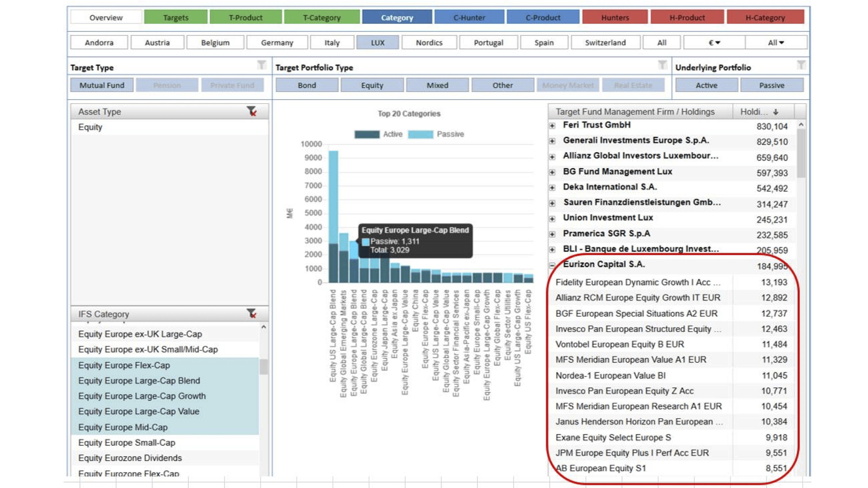The image size is (868, 488).
Task: Expand Generali Investments Europe S.p.A. row
Action: (552, 141)
